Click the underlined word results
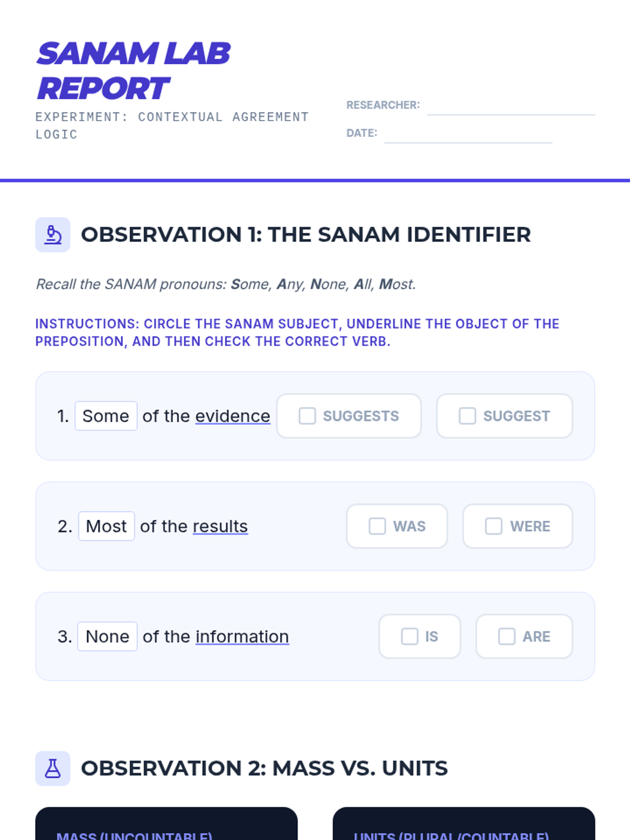Viewport: 630px width, 840px height. pyautogui.click(x=220, y=526)
